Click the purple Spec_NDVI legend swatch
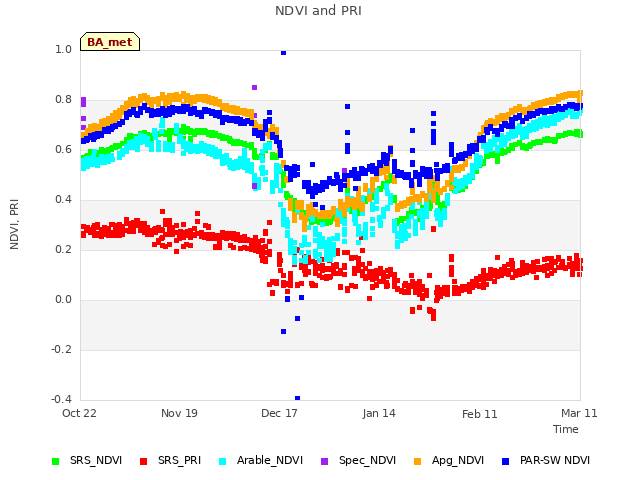 (324, 461)
